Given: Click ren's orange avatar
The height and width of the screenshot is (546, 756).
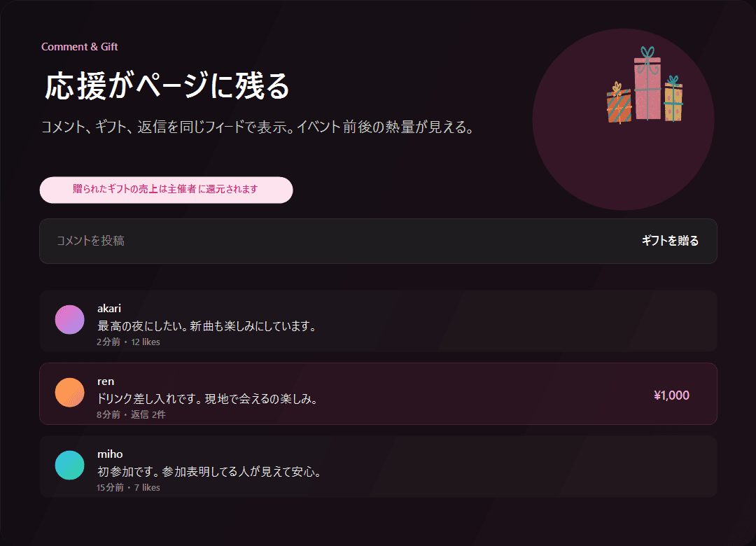Looking at the screenshot, I should [70, 393].
